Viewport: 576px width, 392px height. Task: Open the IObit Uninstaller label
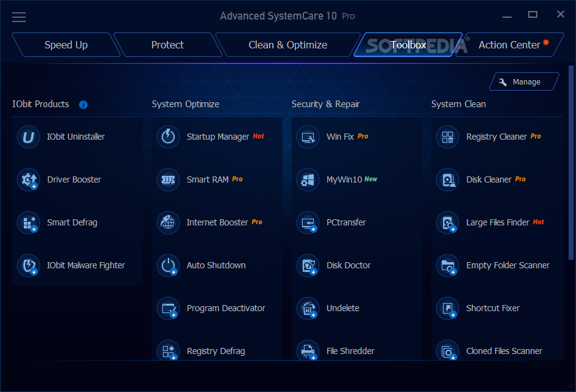click(x=75, y=137)
